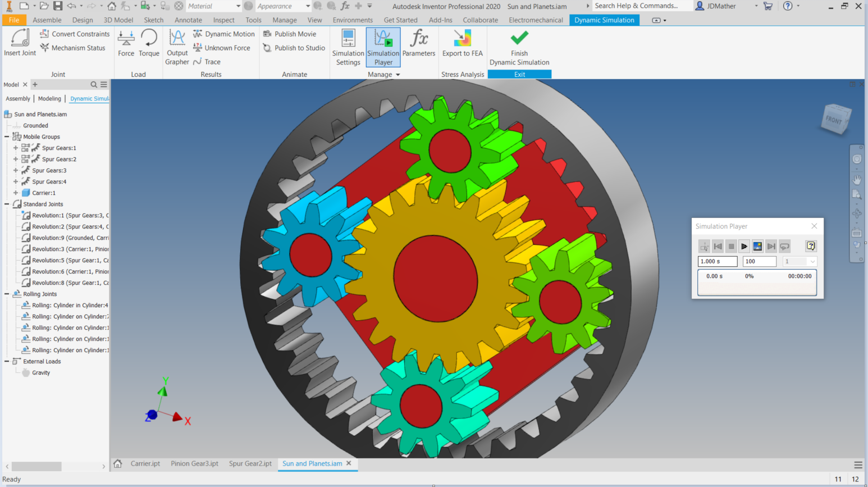The height and width of the screenshot is (487, 868).
Task: Switch to the 3D Model ribbon tab
Action: pyautogui.click(x=118, y=20)
